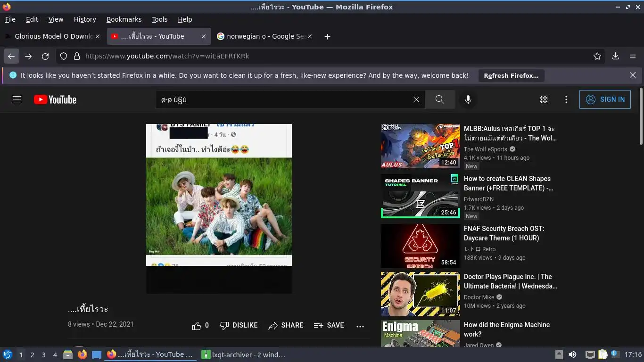Open the Help menu
This screenshot has height=362, width=644.
click(x=185, y=19)
